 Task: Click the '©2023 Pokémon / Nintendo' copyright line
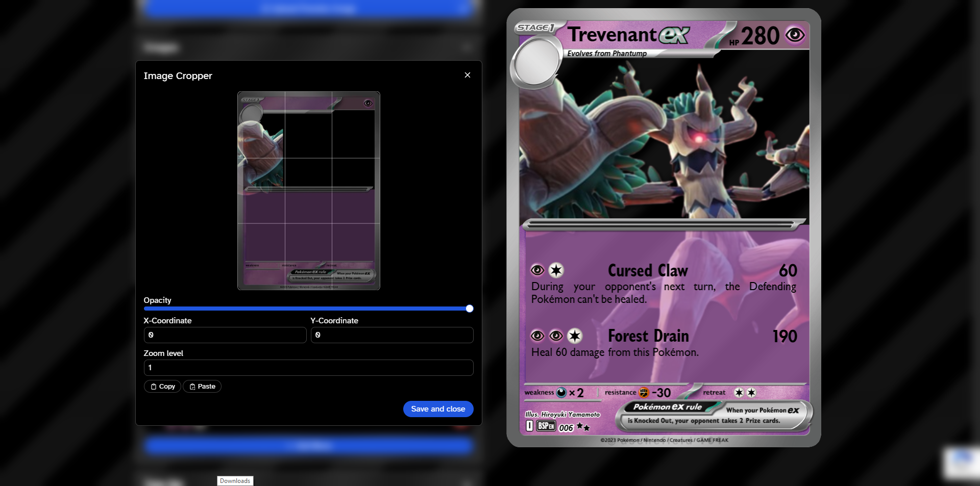[665, 440]
